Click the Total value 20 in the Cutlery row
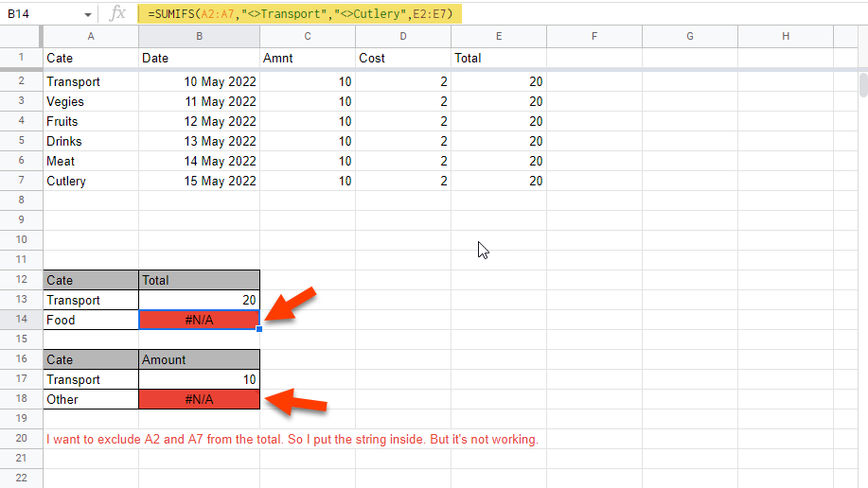 pos(499,181)
